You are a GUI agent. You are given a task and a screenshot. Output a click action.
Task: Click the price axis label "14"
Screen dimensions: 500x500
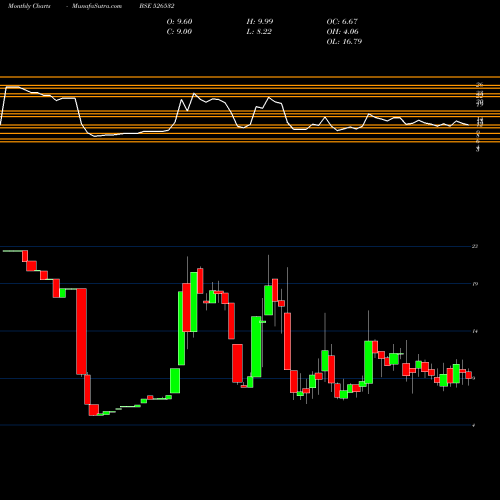click(475, 331)
